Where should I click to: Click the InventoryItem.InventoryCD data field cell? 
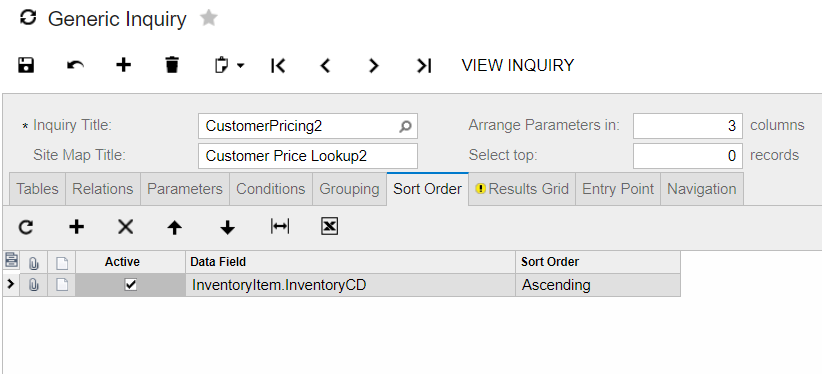tap(350, 285)
